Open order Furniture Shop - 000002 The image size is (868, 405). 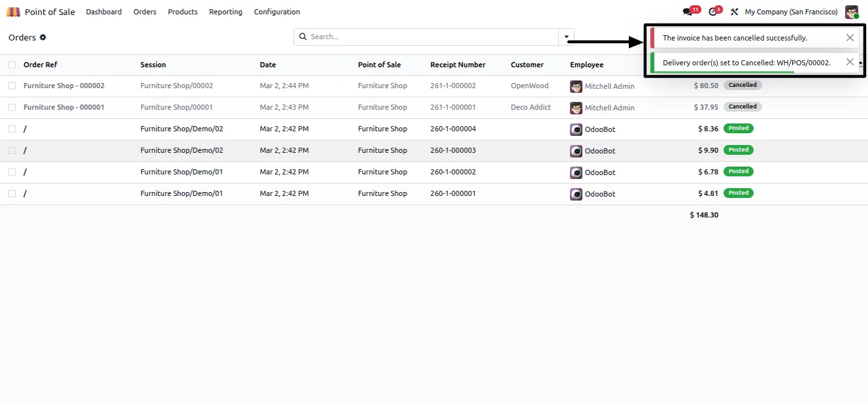(64, 86)
